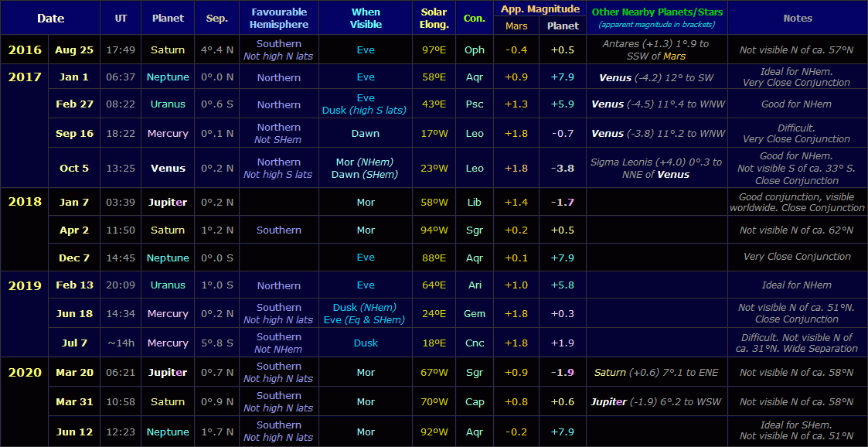868x447 pixels.
Task: Select the 'Favourable Hemisphere' column header
Action: point(278,18)
